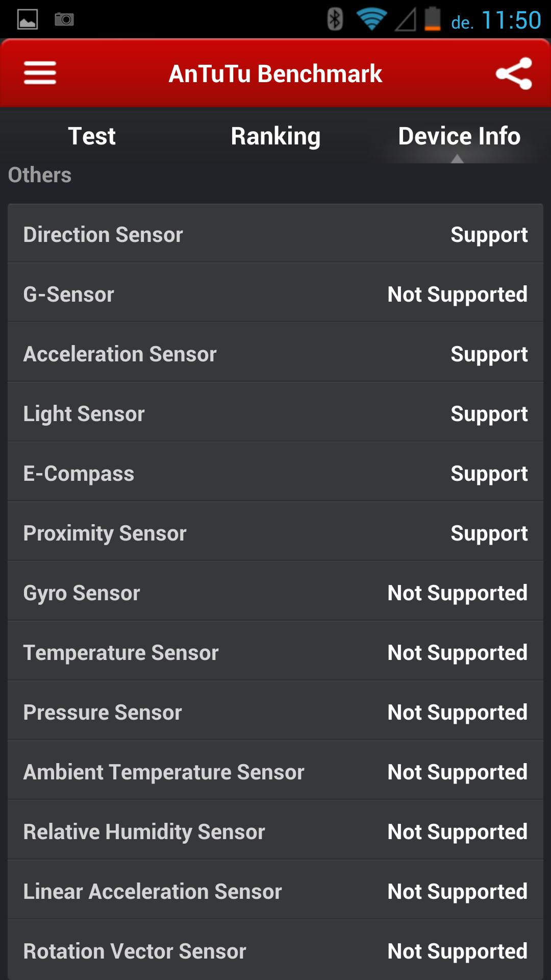Select the Device Info tab

[459, 136]
